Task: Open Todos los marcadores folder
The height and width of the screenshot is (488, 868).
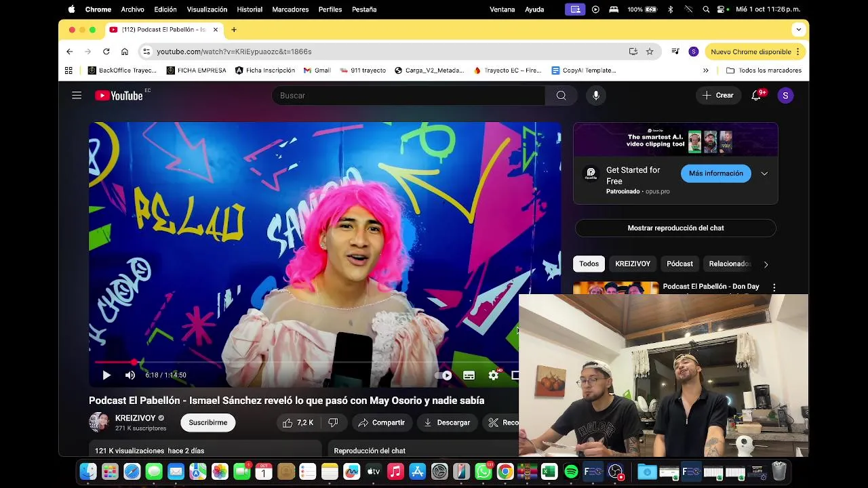Action: pyautogui.click(x=764, y=70)
